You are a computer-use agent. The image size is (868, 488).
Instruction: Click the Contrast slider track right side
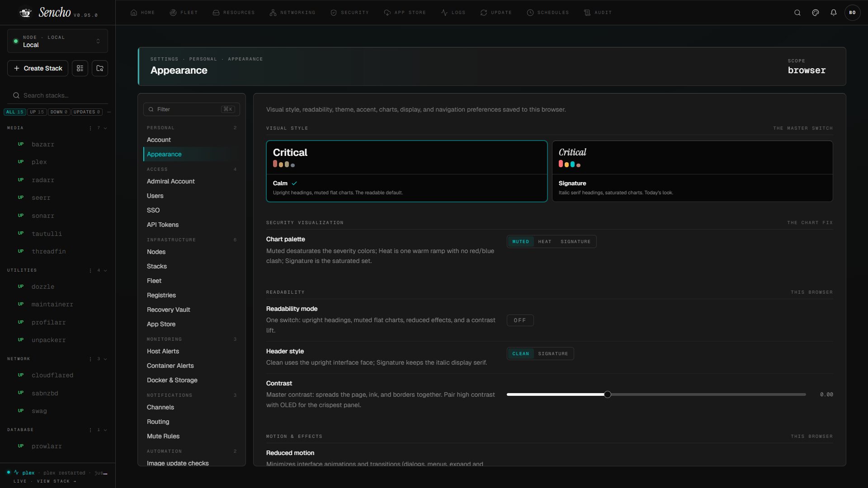[x=708, y=395]
